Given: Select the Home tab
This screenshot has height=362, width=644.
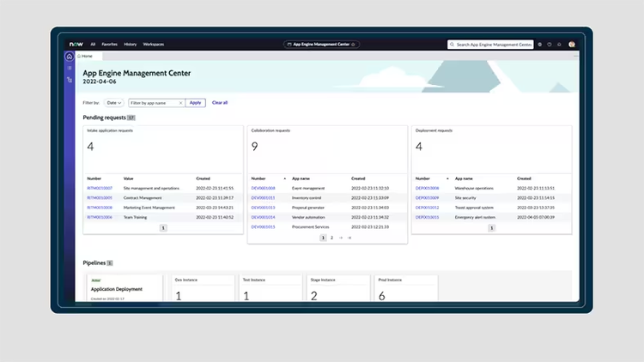Looking at the screenshot, I should click(85, 57).
